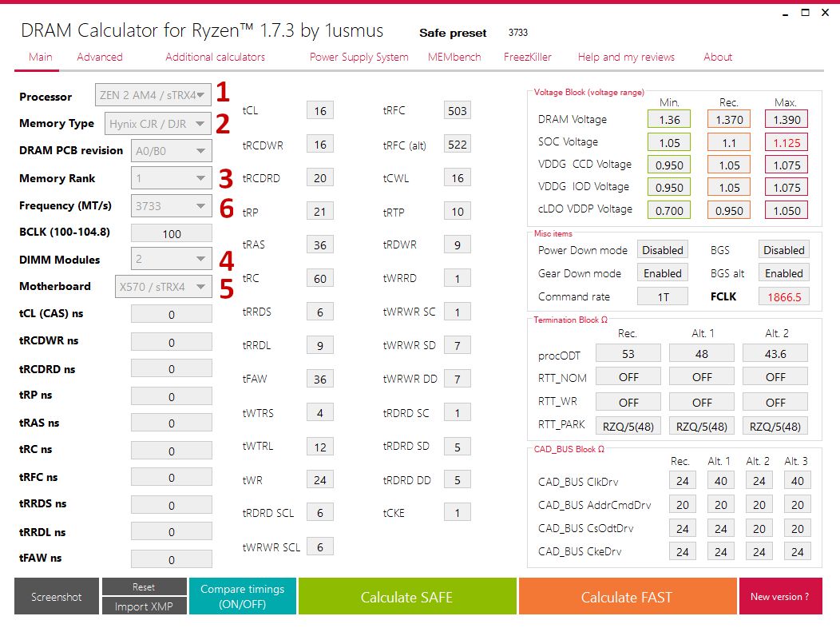Click the DRAM Voltage Rec. value 1.370

[x=729, y=120]
